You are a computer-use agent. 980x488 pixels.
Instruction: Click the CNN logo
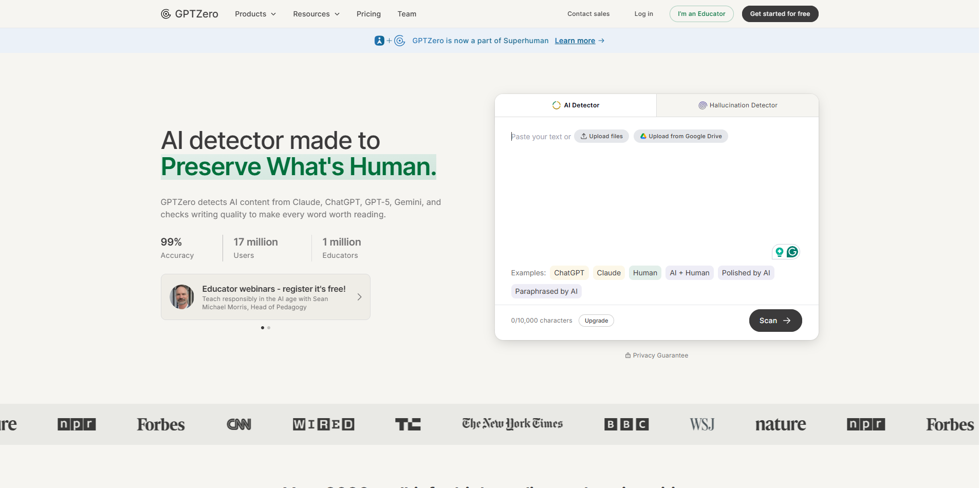point(239,424)
